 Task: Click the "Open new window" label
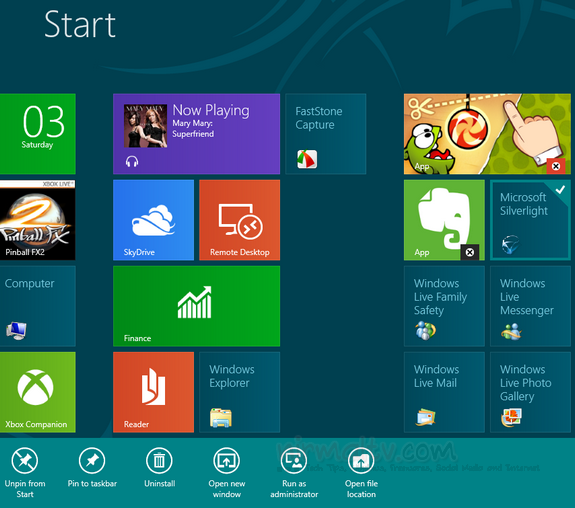pos(227,489)
